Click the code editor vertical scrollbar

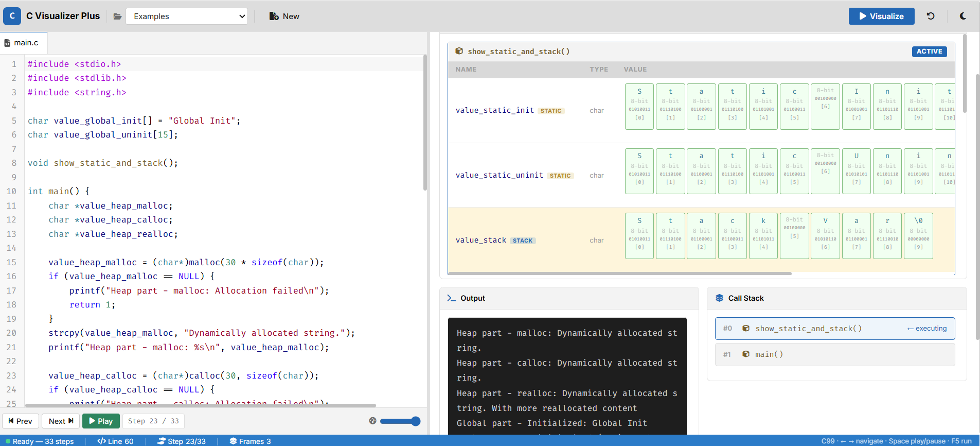pyautogui.click(x=425, y=122)
